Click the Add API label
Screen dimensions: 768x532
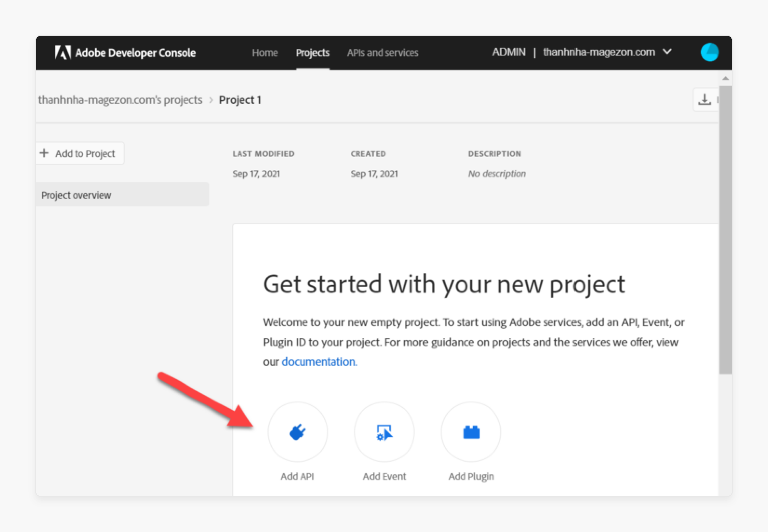coord(297,476)
